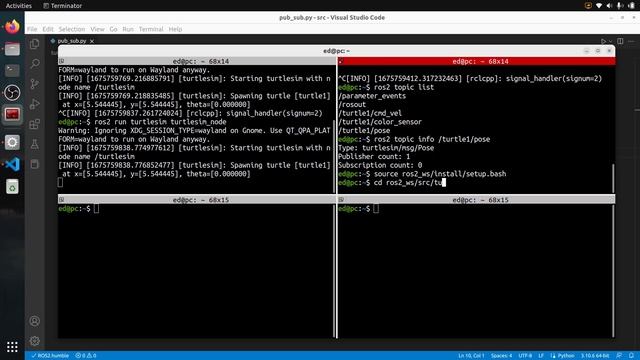
Task: Open the volume indicator in top bar
Action: [x=609, y=6]
